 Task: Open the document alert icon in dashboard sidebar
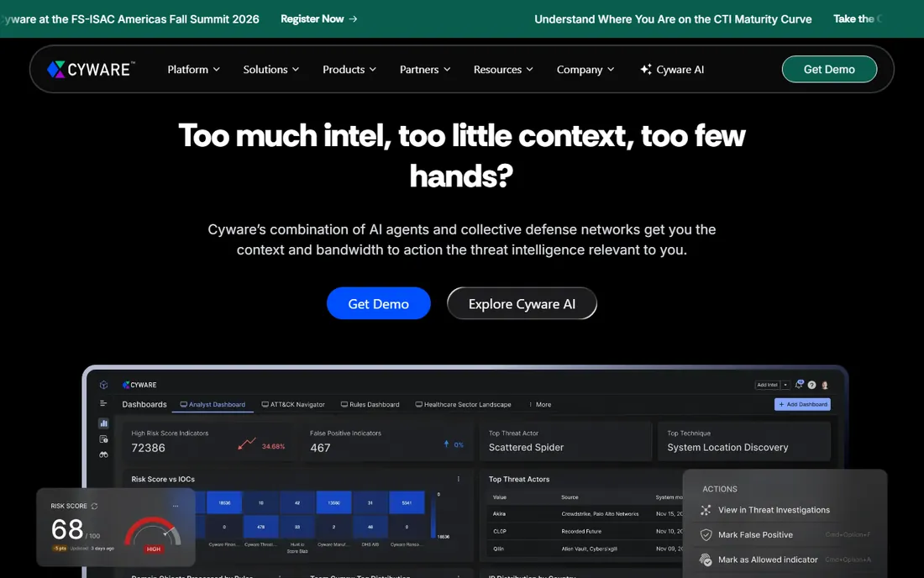(x=103, y=439)
